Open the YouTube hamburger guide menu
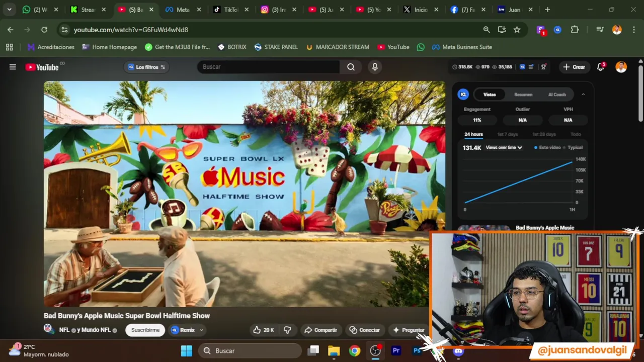The image size is (644, 362). click(13, 67)
